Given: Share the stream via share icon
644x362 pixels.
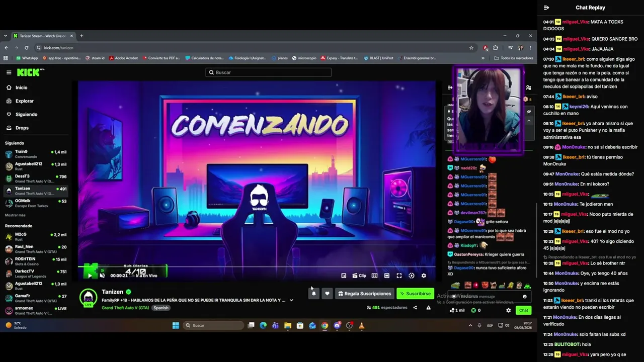Looking at the screenshot, I should point(415,308).
